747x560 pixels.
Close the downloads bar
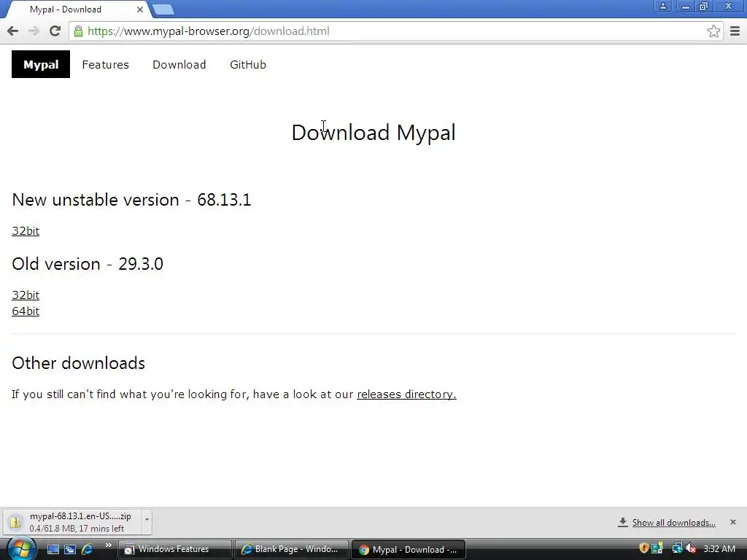(x=732, y=522)
